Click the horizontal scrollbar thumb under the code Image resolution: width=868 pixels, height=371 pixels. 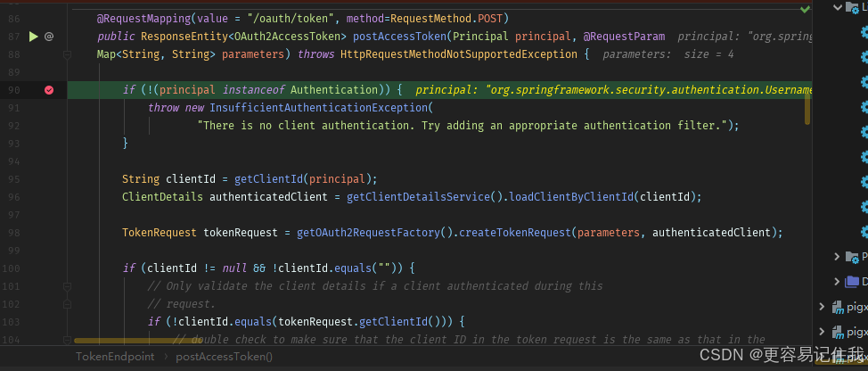pos(138,341)
